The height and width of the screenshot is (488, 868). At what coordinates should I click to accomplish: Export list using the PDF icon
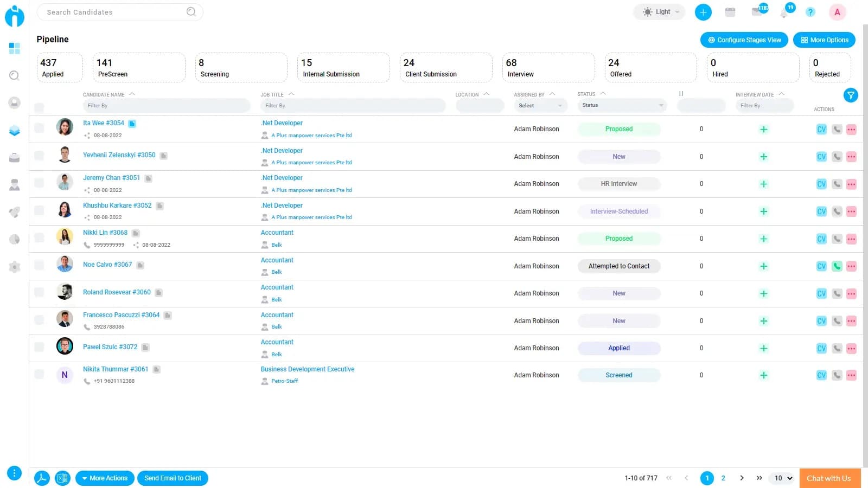(42, 478)
